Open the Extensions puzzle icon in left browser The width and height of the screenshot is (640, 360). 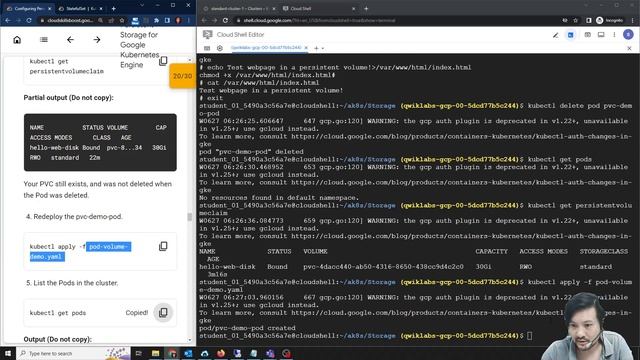click(x=156, y=20)
